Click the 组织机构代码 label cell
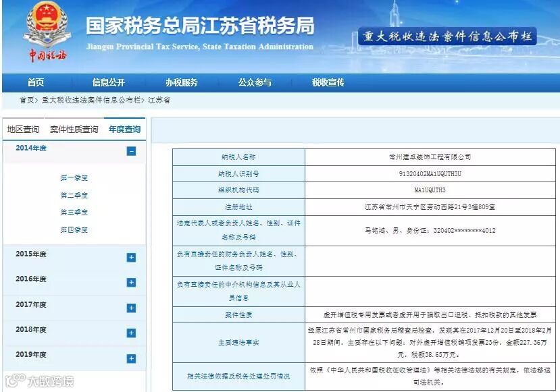The width and height of the screenshot is (560, 392). coord(238,190)
